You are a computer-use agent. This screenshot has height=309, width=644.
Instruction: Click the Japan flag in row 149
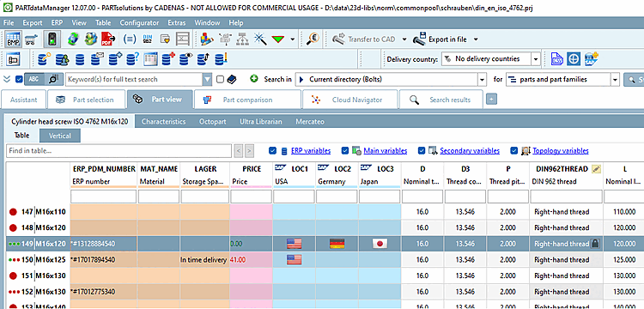pyautogui.click(x=380, y=244)
